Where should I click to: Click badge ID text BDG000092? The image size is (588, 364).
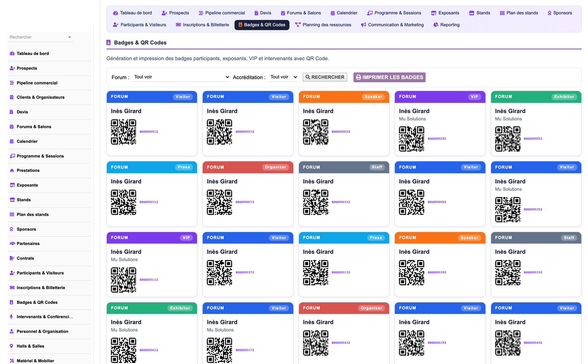coord(437,202)
